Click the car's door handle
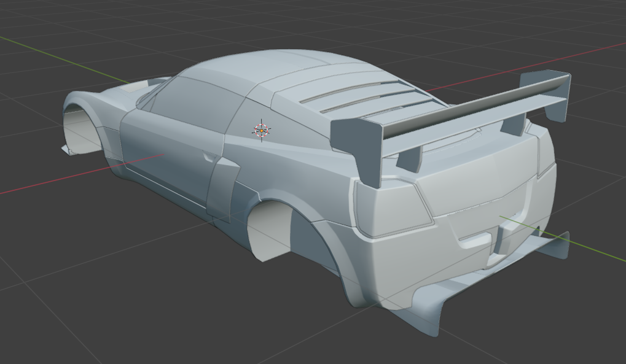The width and height of the screenshot is (626, 364). coord(209,156)
